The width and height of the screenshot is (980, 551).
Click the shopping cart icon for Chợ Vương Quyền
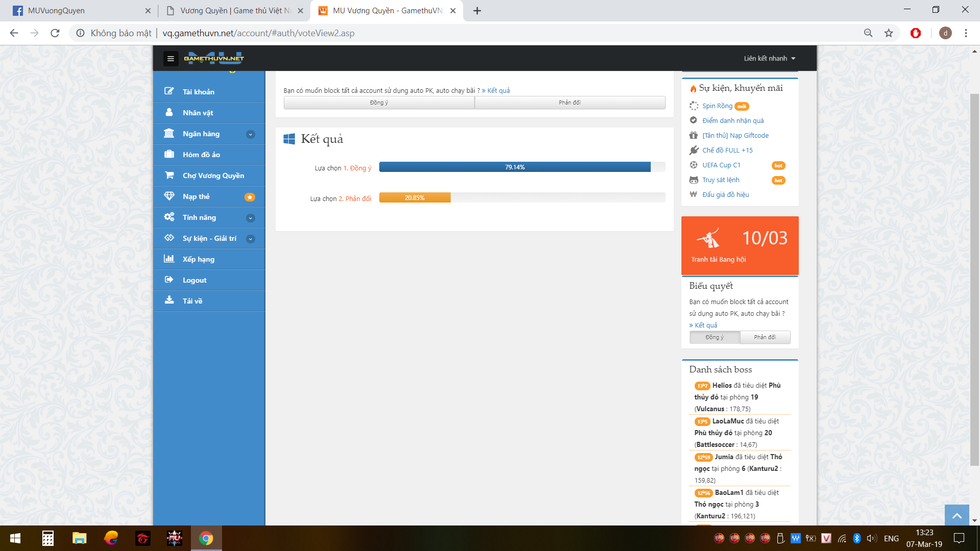click(169, 176)
